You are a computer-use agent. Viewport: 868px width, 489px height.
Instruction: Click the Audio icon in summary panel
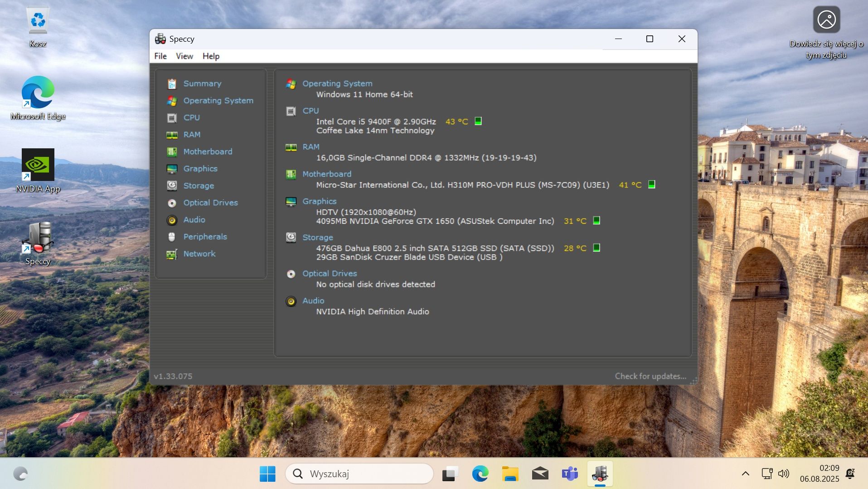point(291,301)
